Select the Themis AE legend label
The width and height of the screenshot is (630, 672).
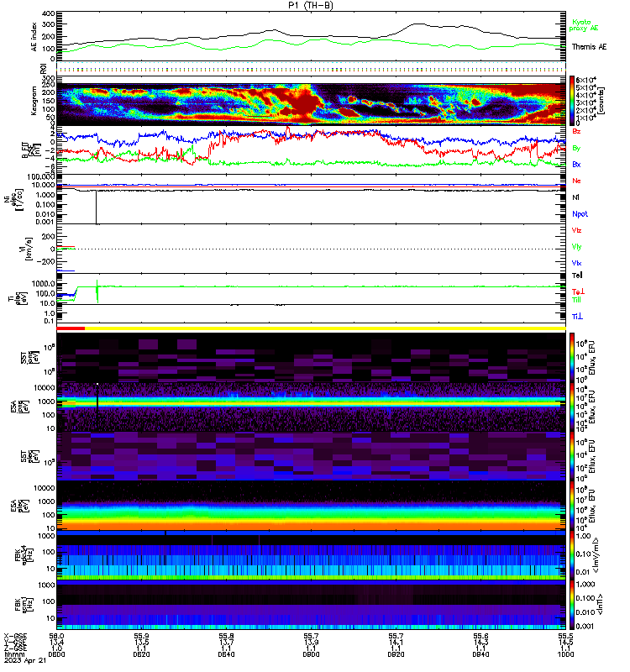coord(589,47)
